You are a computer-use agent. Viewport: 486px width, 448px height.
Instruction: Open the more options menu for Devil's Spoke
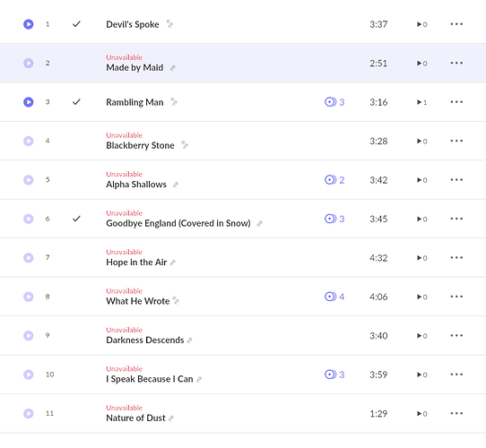coord(456,24)
